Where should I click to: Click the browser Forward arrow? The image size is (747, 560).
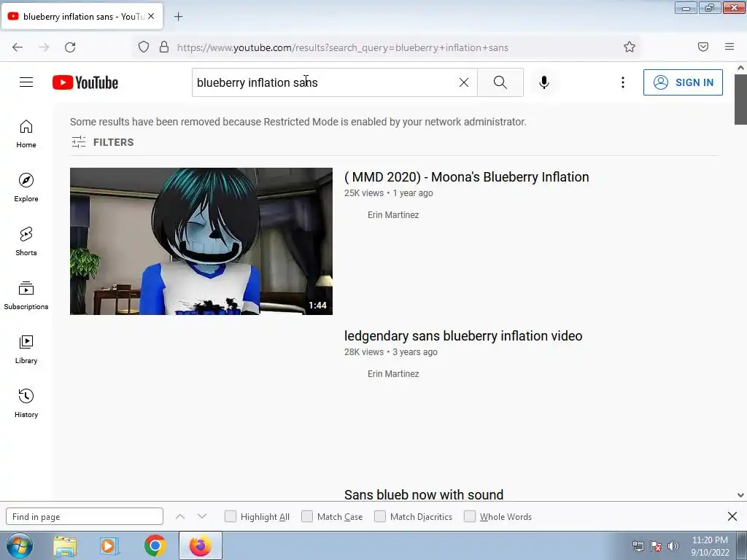[44, 47]
